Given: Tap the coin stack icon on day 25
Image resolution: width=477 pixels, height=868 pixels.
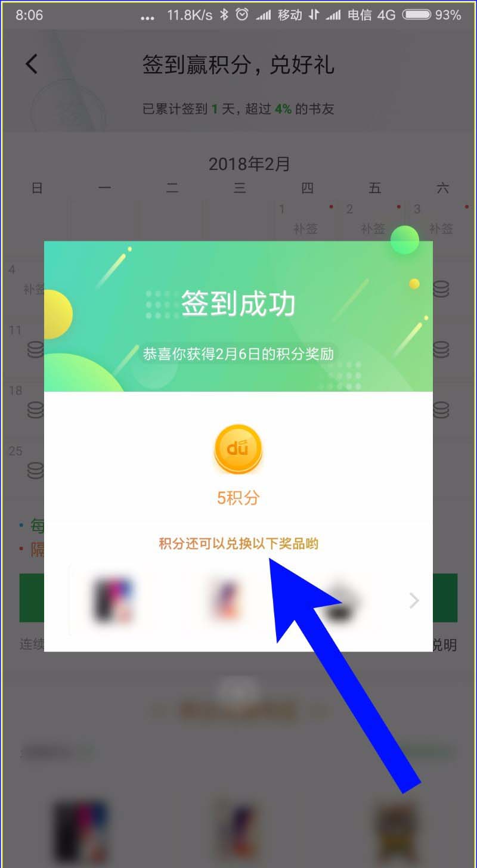Looking at the screenshot, I should coord(36,470).
